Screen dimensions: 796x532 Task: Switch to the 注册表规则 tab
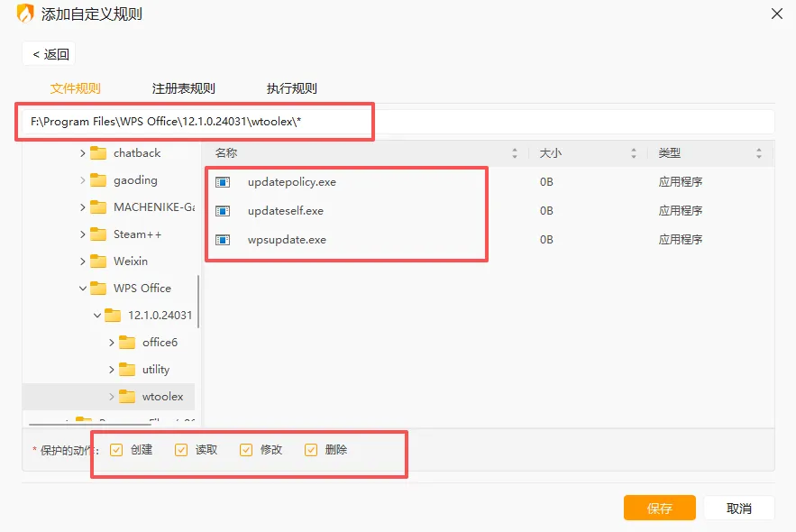tap(184, 88)
